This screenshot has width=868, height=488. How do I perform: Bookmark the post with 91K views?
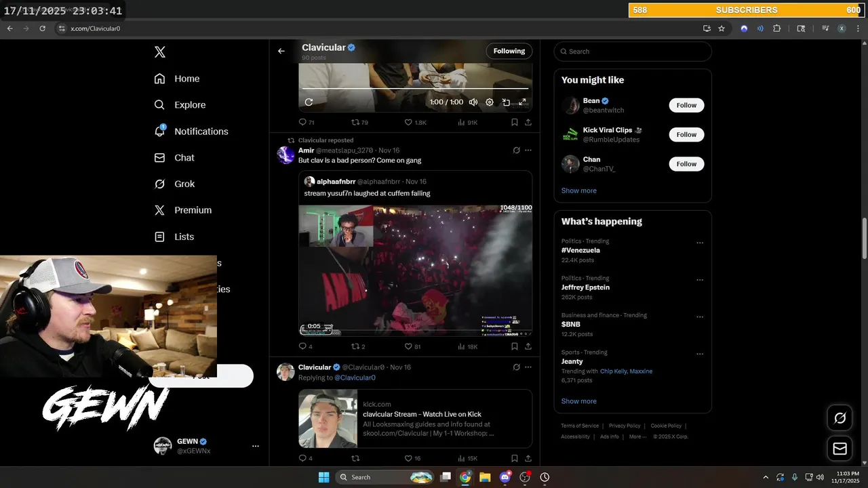[x=514, y=123]
